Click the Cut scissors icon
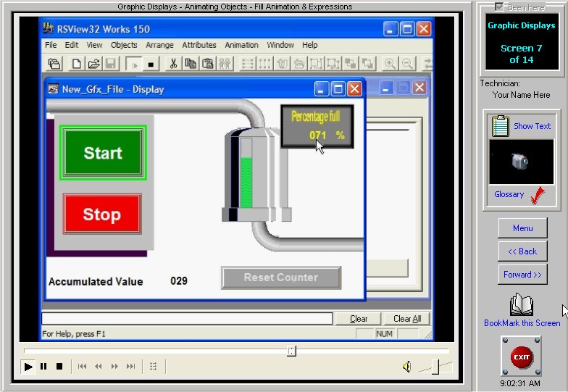 pos(174,64)
